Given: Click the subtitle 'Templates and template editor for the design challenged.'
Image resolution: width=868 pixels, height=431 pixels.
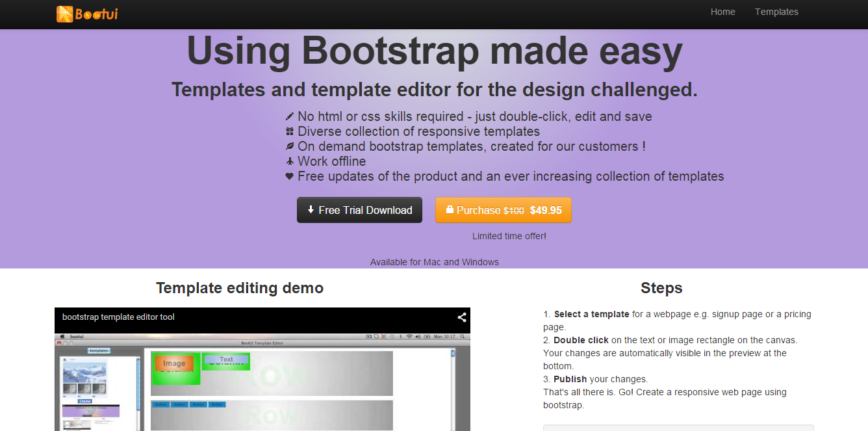Looking at the screenshot, I should (435, 90).
